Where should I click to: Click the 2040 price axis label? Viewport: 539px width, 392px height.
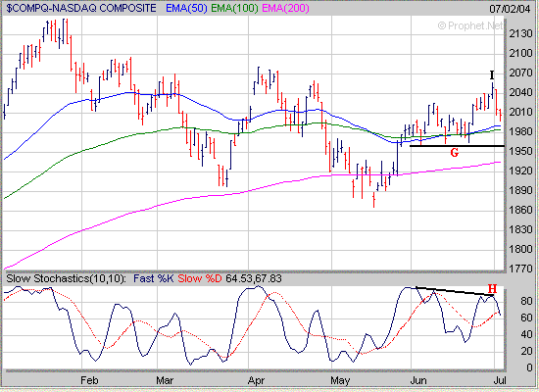tap(520, 92)
